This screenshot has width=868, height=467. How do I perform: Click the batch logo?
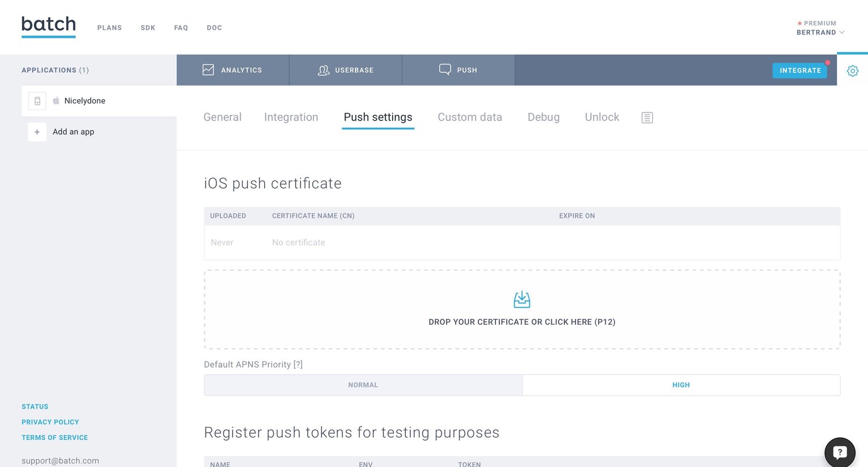pyautogui.click(x=49, y=26)
